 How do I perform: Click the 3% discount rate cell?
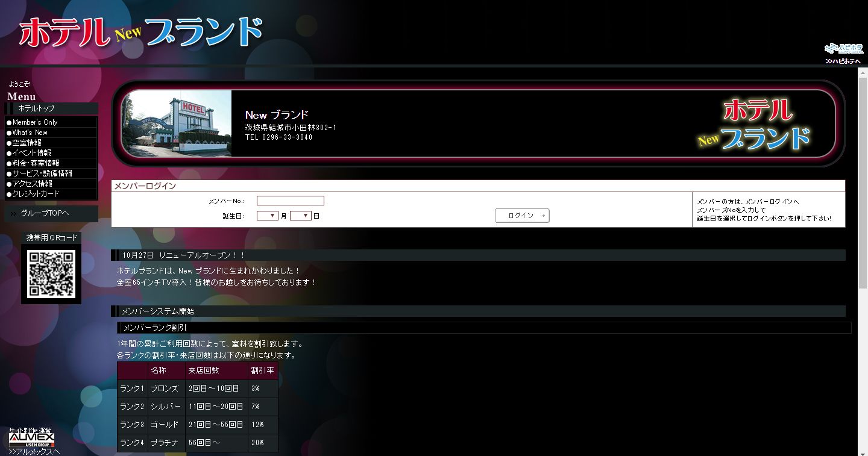263,389
